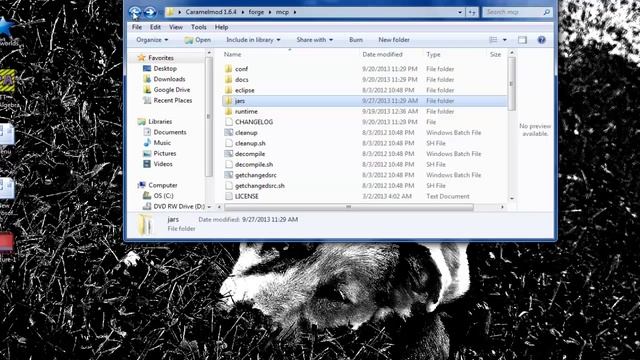Select the jars folder icon
The image size is (640, 360).
pos(229,101)
